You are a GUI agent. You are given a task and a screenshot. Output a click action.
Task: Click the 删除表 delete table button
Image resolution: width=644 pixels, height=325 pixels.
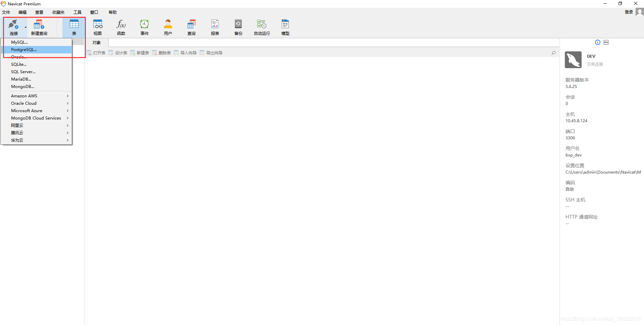[x=161, y=53]
